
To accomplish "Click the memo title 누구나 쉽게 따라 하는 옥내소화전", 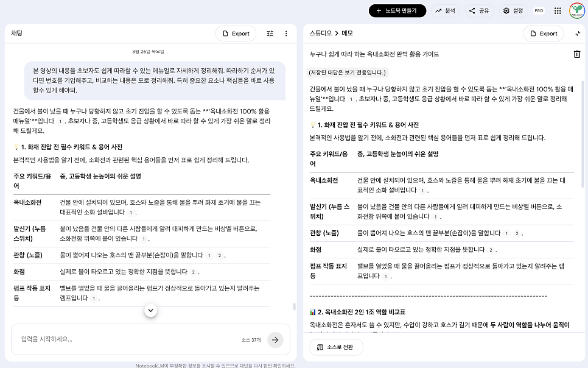I will coord(374,54).
